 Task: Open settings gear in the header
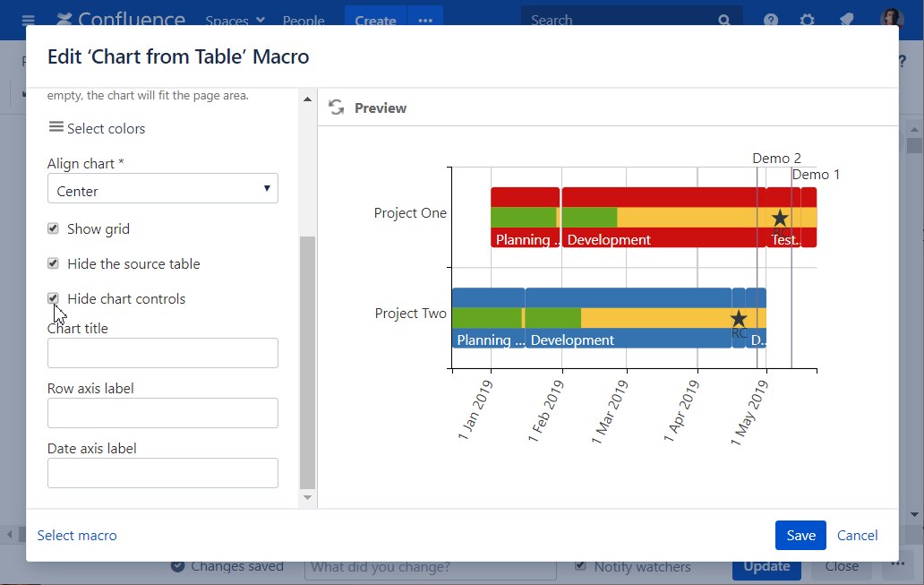coord(807,20)
